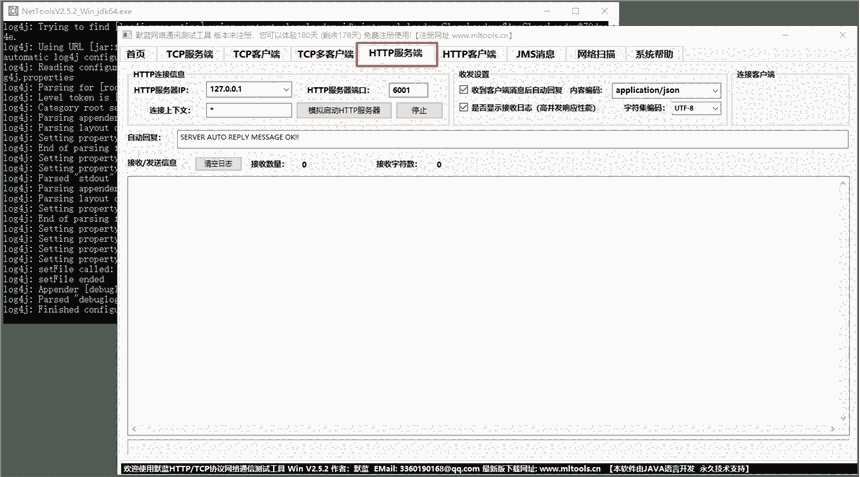Open the 系统帮助 tab
860x477 pixels.
654,54
